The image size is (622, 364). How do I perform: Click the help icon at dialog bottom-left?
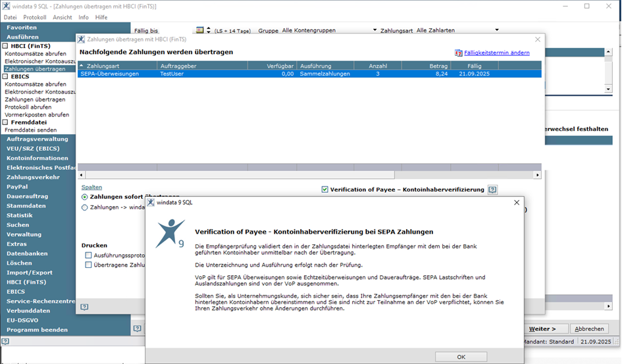(x=84, y=307)
